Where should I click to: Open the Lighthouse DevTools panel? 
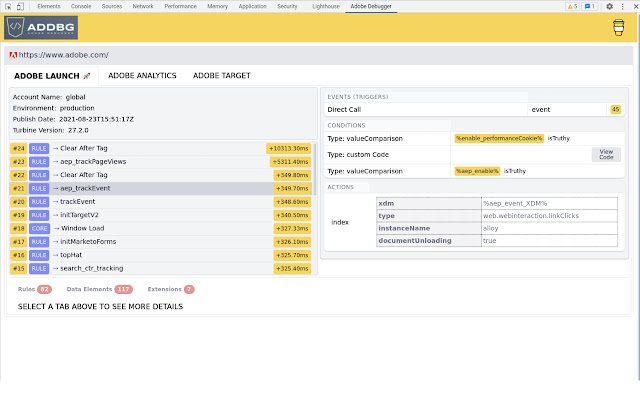tap(325, 6)
